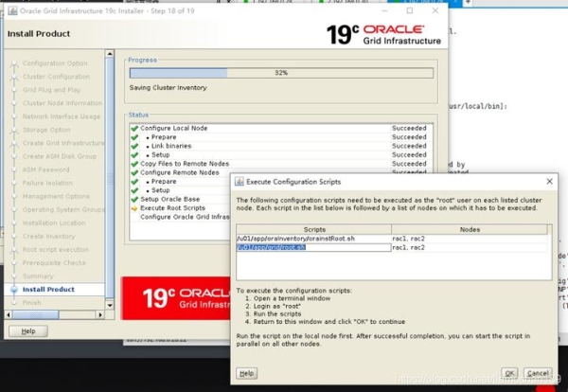Screen dimensions: 568x392
Task: Click Succeeded status of Configure Local Node
Action: tap(409, 128)
